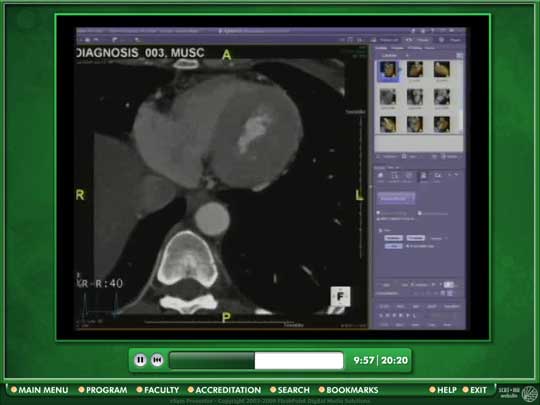Click the highlighted light-blue button in purple panel

tap(395, 198)
